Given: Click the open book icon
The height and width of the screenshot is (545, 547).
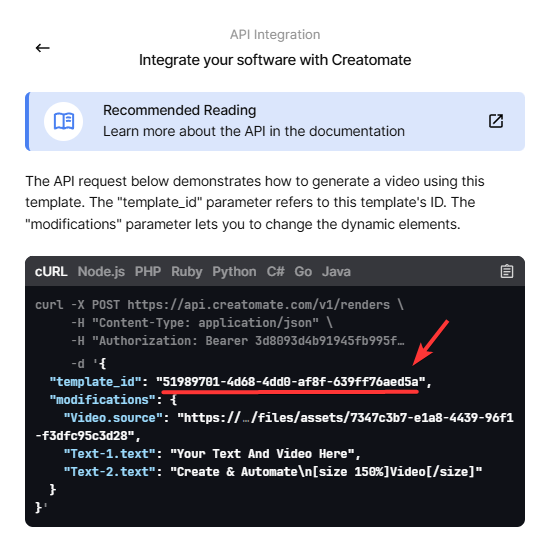Looking at the screenshot, I should click(63, 121).
